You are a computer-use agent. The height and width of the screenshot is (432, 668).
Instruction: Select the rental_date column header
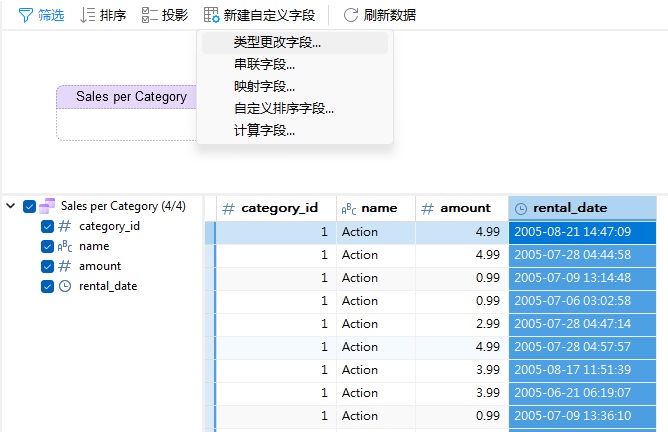tap(582, 208)
